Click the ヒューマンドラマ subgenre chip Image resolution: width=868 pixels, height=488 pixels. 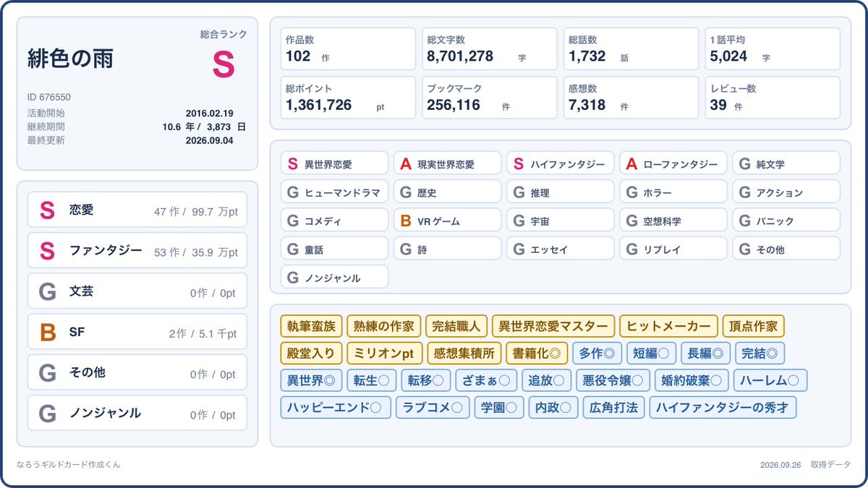[x=334, y=192]
